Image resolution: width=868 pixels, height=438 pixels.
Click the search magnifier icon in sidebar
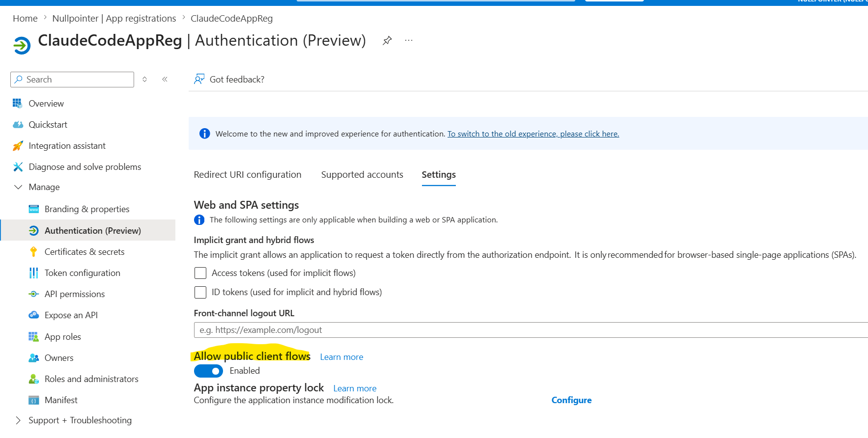(x=19, y=79)
